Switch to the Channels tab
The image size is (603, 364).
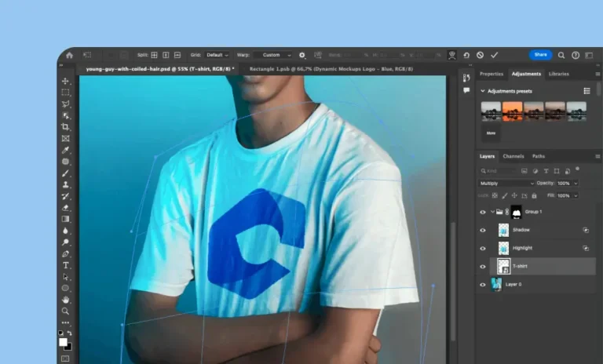[x=513, y=156]
